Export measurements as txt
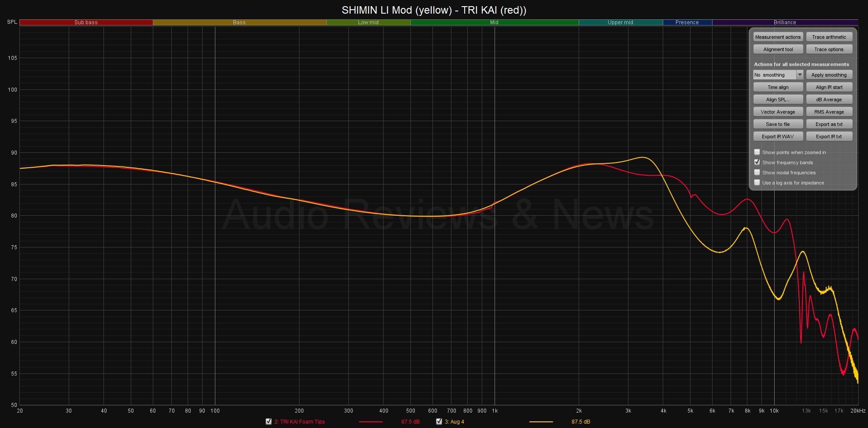The image size is (868, 428). tap(829, 124)
